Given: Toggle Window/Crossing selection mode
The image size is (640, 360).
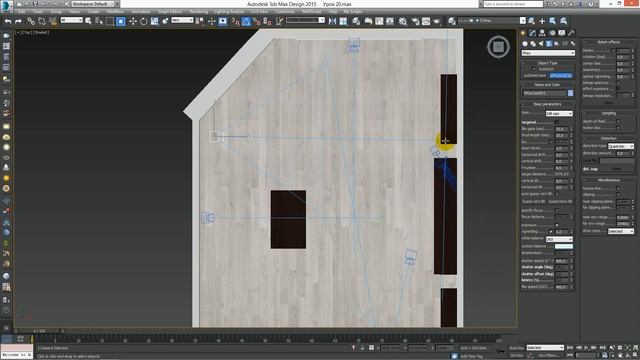Looking at the screenshot, I should click(121, 21).
